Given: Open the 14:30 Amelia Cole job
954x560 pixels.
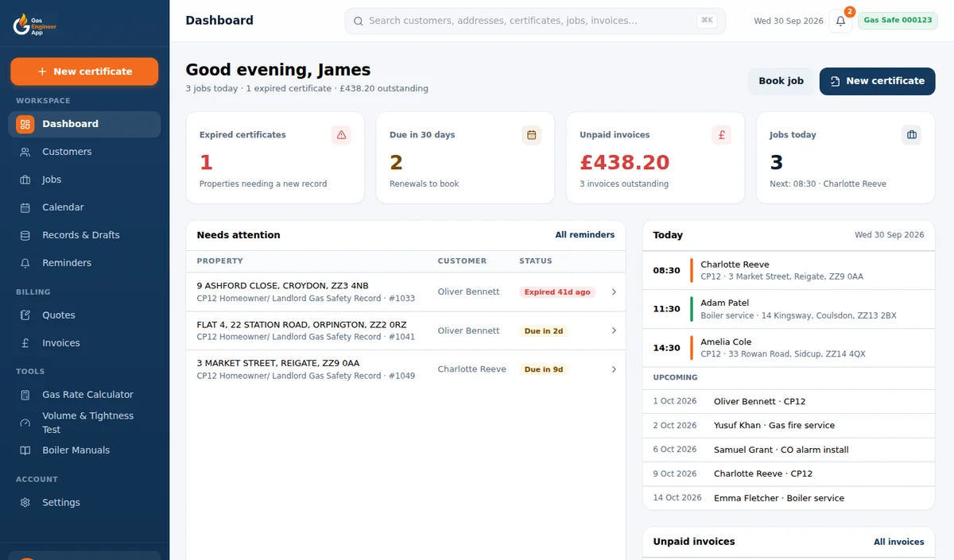Looking at the screenshot, I should 789,348.
